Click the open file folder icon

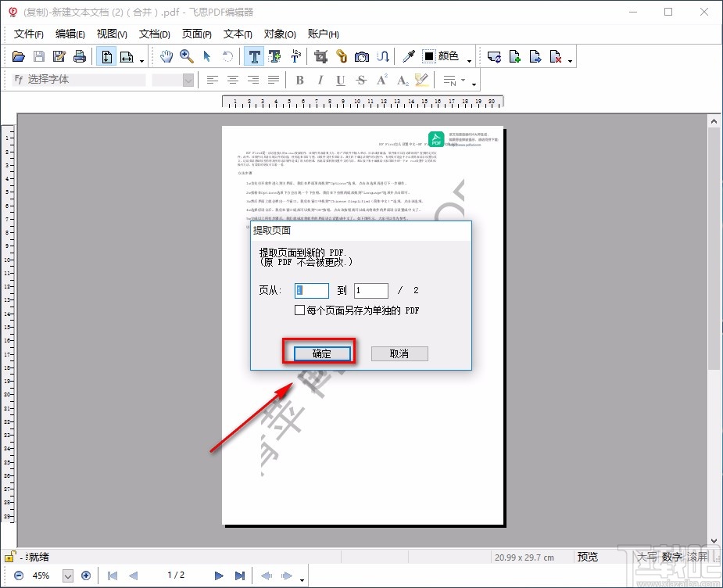point(19,56)
